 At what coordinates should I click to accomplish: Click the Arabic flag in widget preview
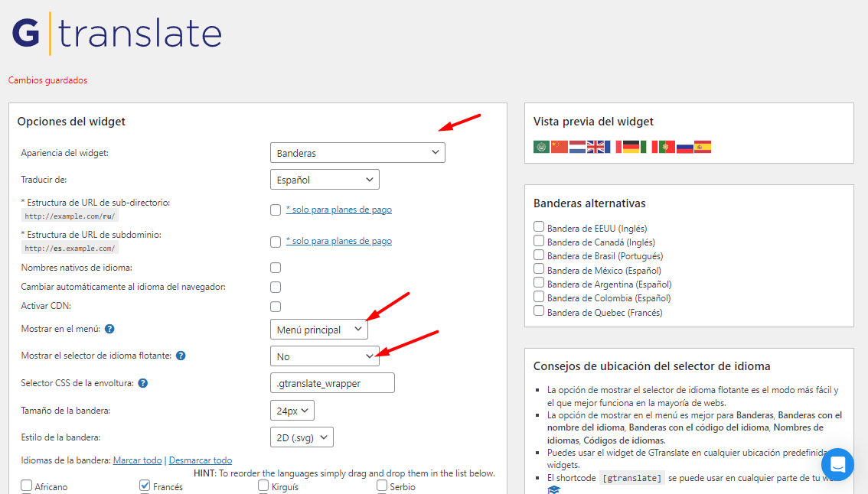[541, 147]
